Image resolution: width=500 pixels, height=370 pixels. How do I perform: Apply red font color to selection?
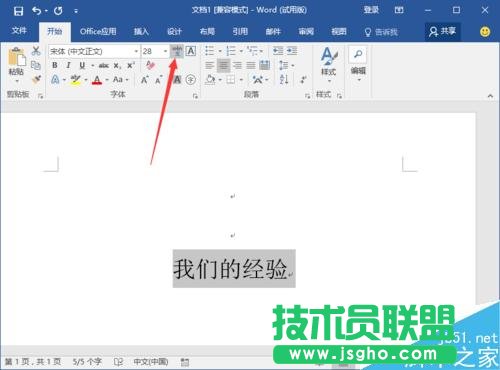pos(97,80)
